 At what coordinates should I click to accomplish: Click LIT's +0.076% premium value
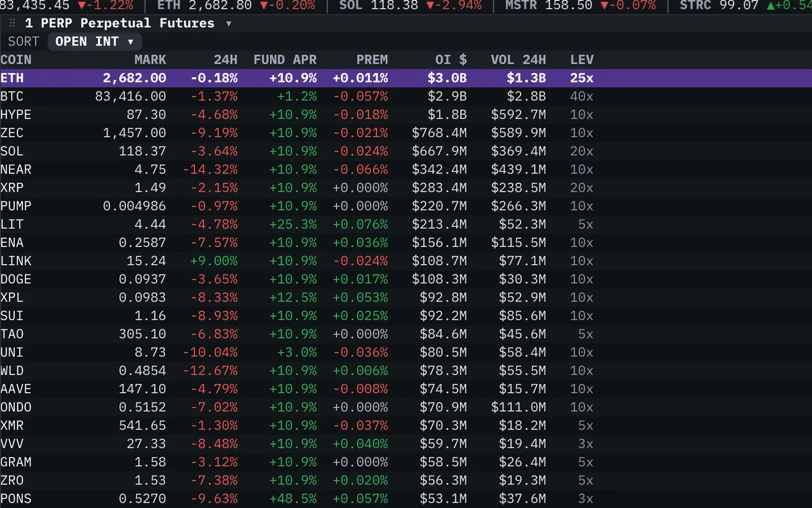point(361,224)
